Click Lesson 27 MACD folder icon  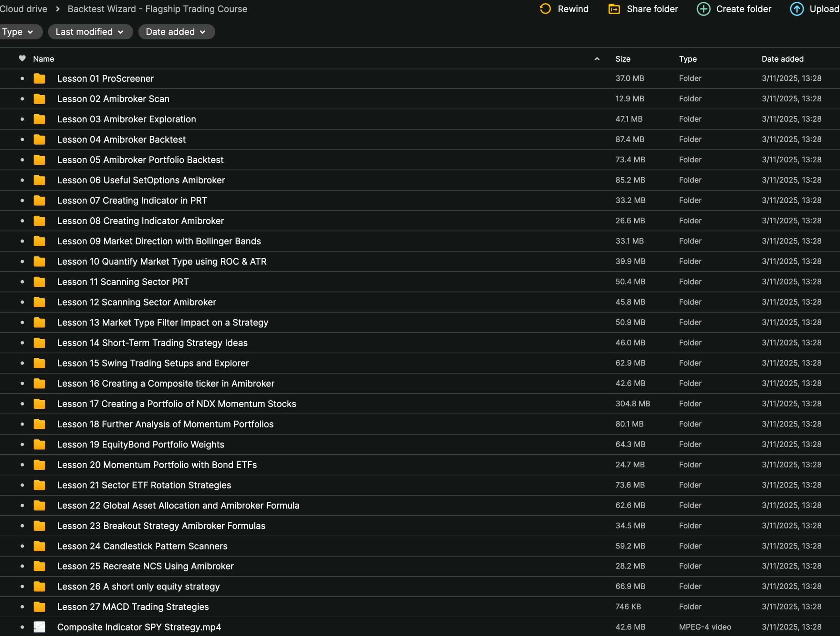(x=39, y=607)
